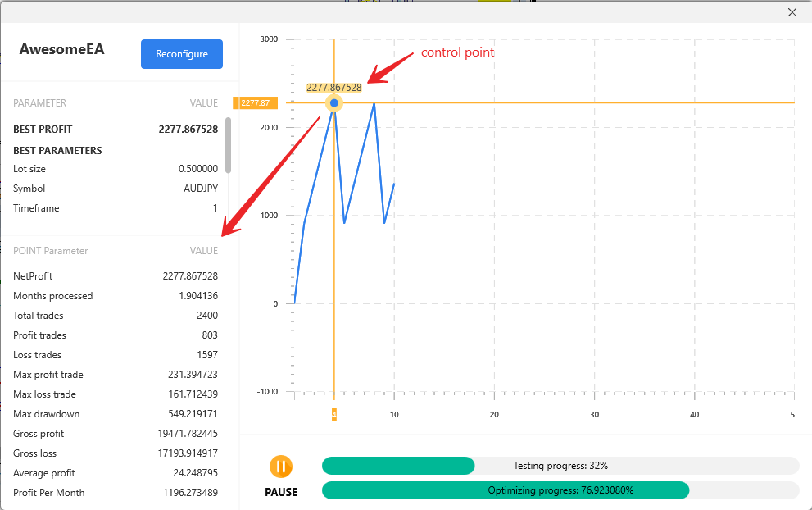The width and height of the screenshot is (812, 510).
Task: Click the orange pause icon
Action: [280, 467]
